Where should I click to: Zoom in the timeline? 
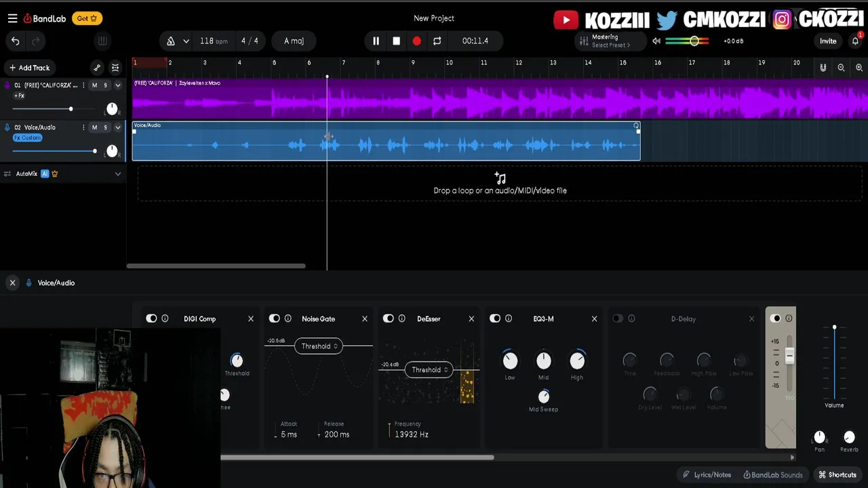point(859,68)
